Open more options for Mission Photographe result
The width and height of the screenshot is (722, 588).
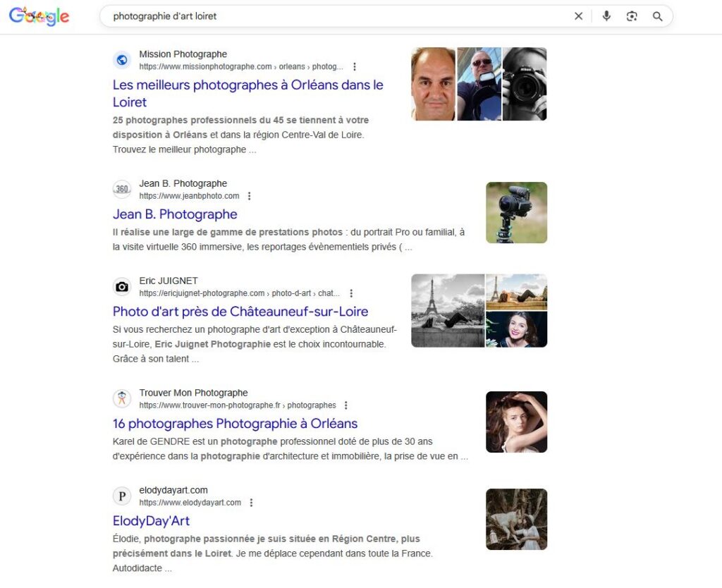coord(355,66)
